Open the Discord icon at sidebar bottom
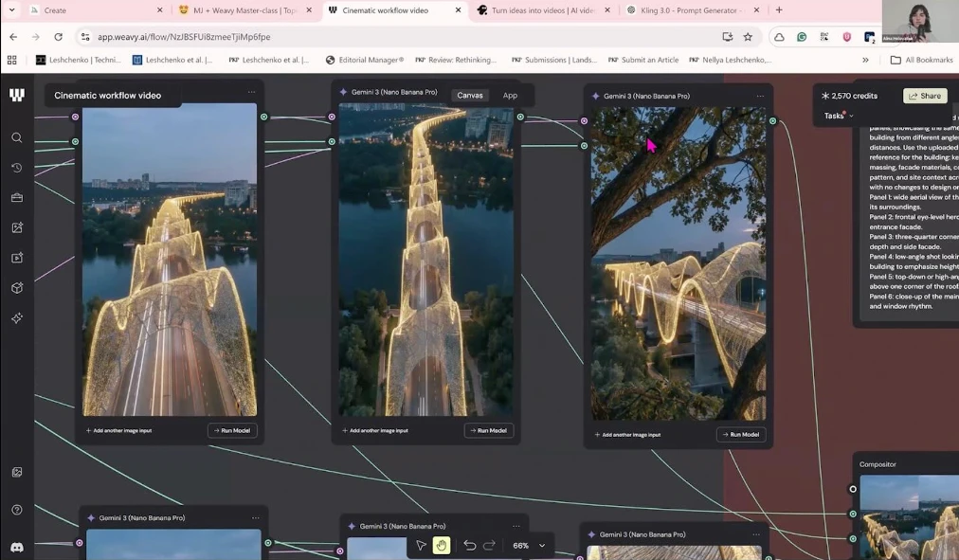Viewport: 959px width, 560px height. 17,547
